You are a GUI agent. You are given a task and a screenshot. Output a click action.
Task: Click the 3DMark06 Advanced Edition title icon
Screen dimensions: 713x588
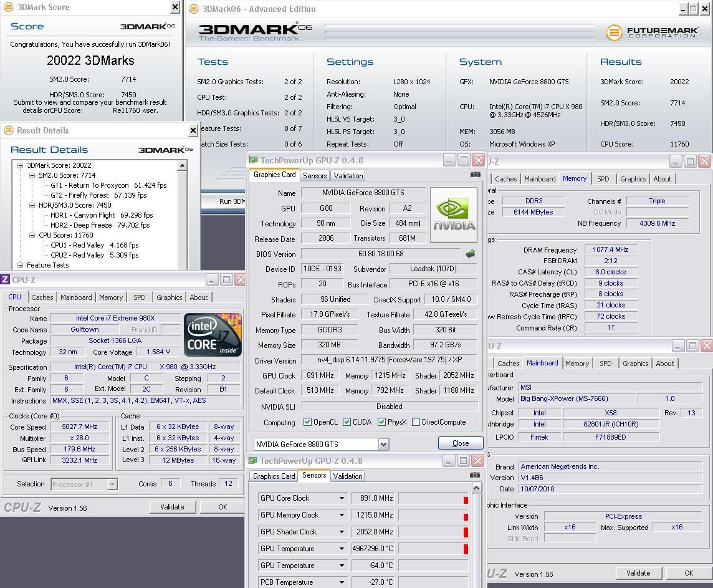tap(194, 9)
